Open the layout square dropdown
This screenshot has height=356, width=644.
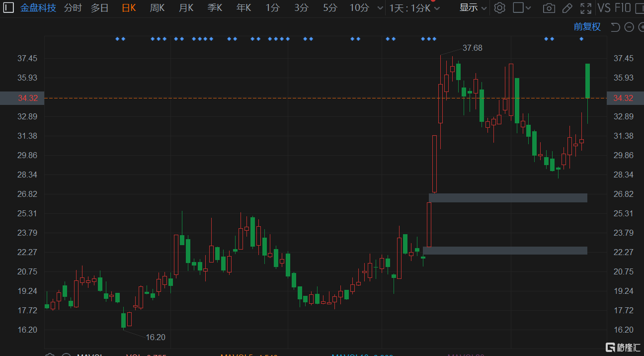(522, 8)
